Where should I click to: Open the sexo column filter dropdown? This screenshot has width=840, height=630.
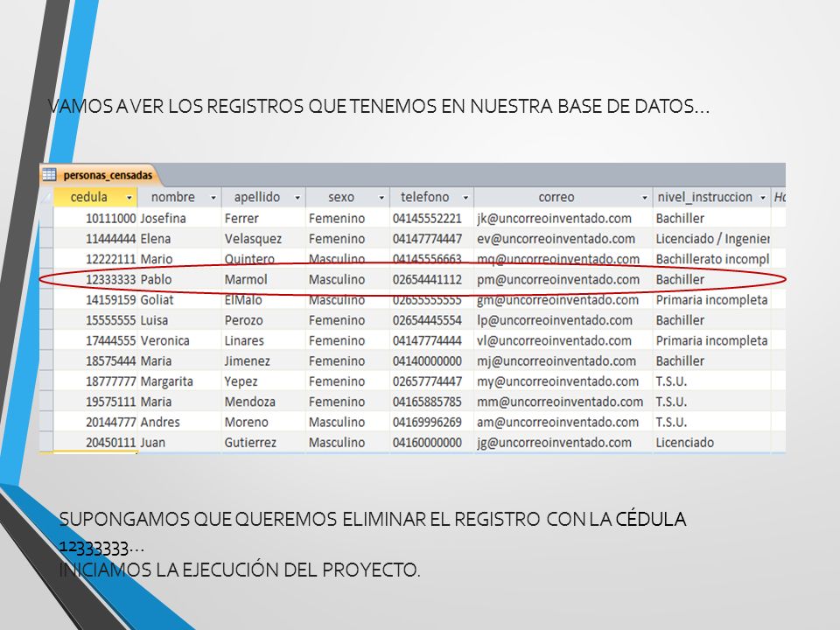pyautogui.click(x=381, y=198)
